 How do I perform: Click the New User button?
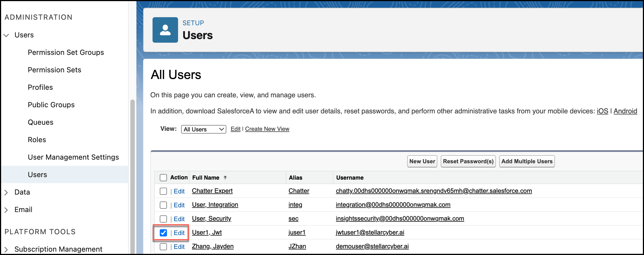[x=422, y=161]
